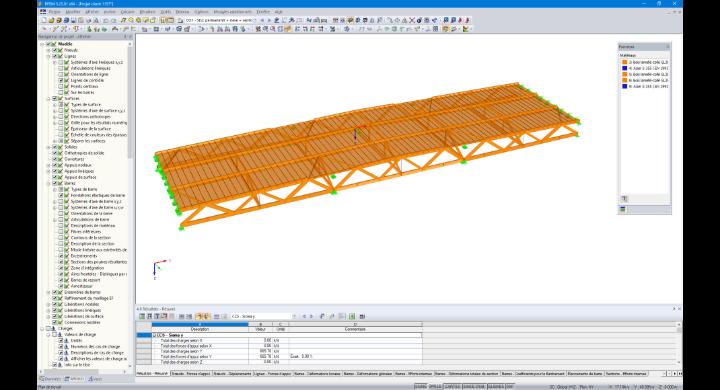
Task: Open navigator Afficher tab
Action: pos(74,379)
